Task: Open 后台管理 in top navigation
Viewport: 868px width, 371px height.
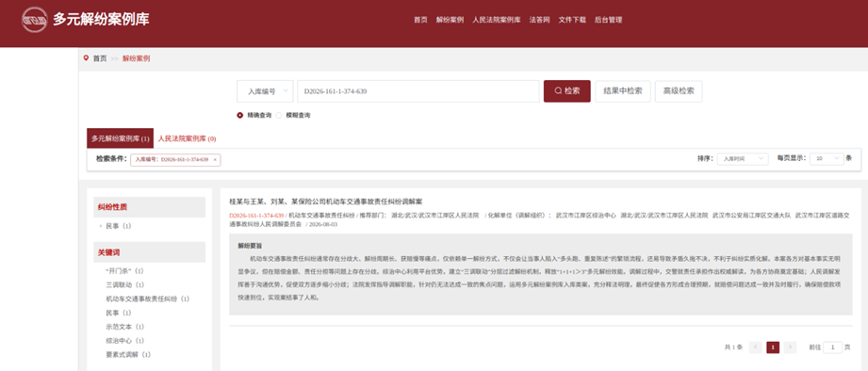Action: click(609, 20)
